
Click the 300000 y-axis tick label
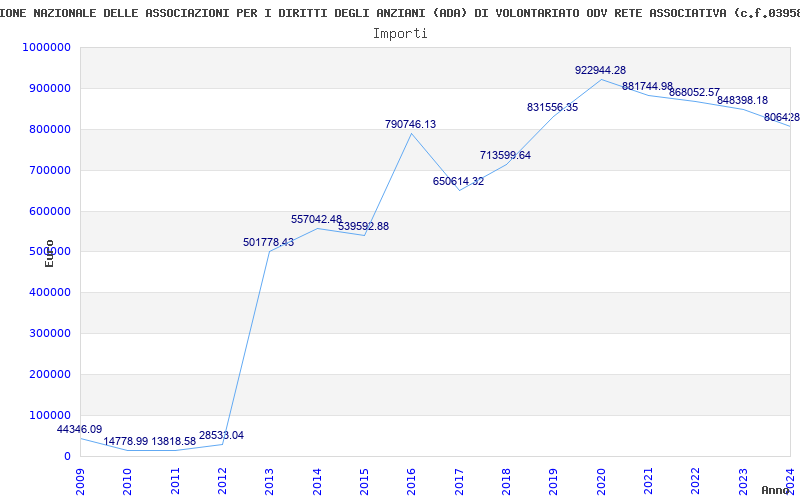click(49, 333)
